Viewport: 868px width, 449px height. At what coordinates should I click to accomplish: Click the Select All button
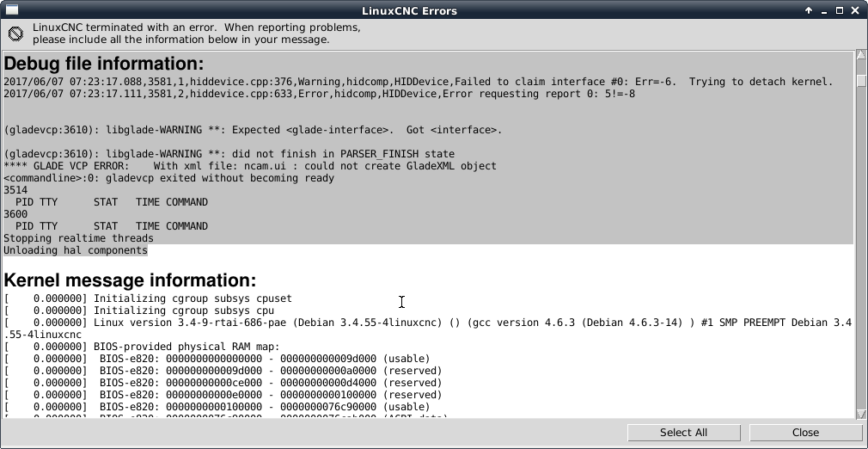point(684,433)
